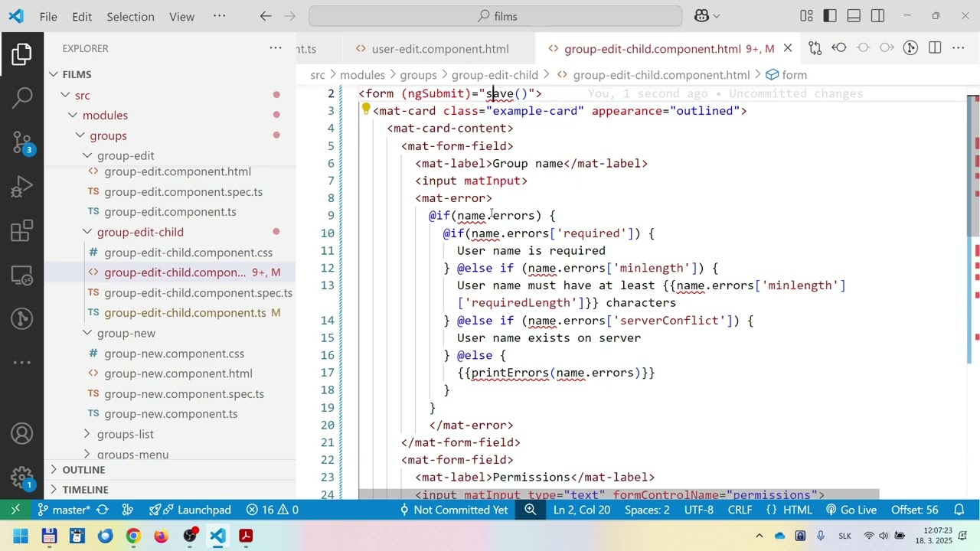This screenshot has width=980, height=551.
Task: Open Copilot dropdown arrow in title bar
Action: tap(717, 16)
